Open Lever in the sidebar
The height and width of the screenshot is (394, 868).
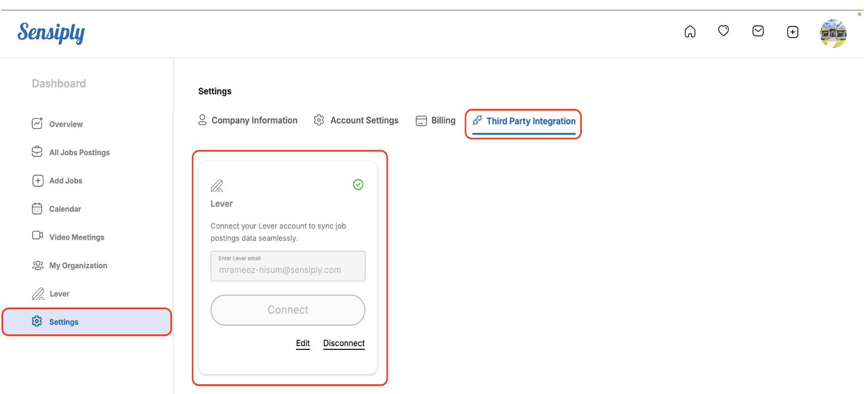pos(59,294)
